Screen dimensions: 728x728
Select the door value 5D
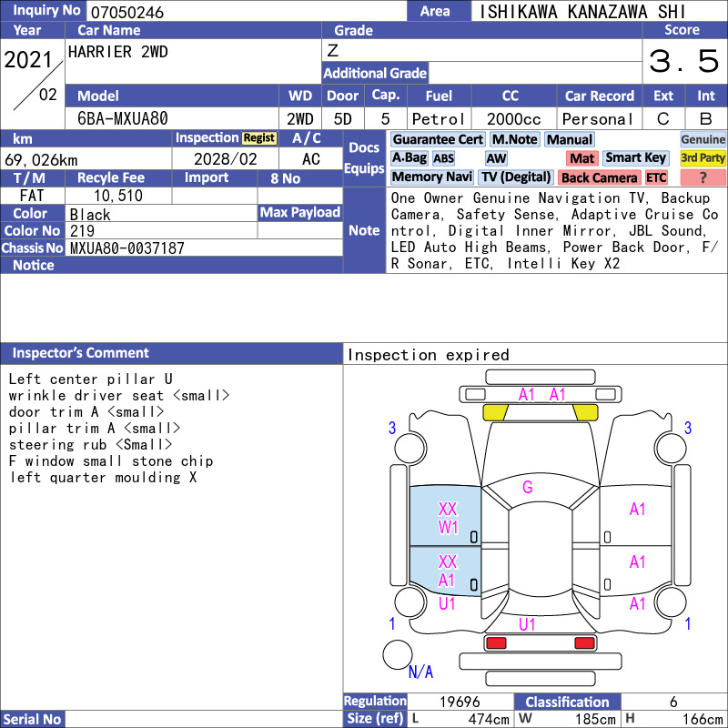[343, 119]
